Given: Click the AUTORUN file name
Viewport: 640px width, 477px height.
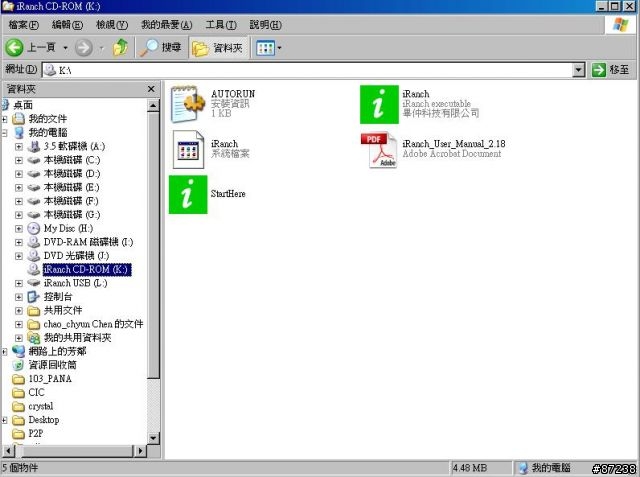Looking at the screenshot, I should tap(233, 94).
